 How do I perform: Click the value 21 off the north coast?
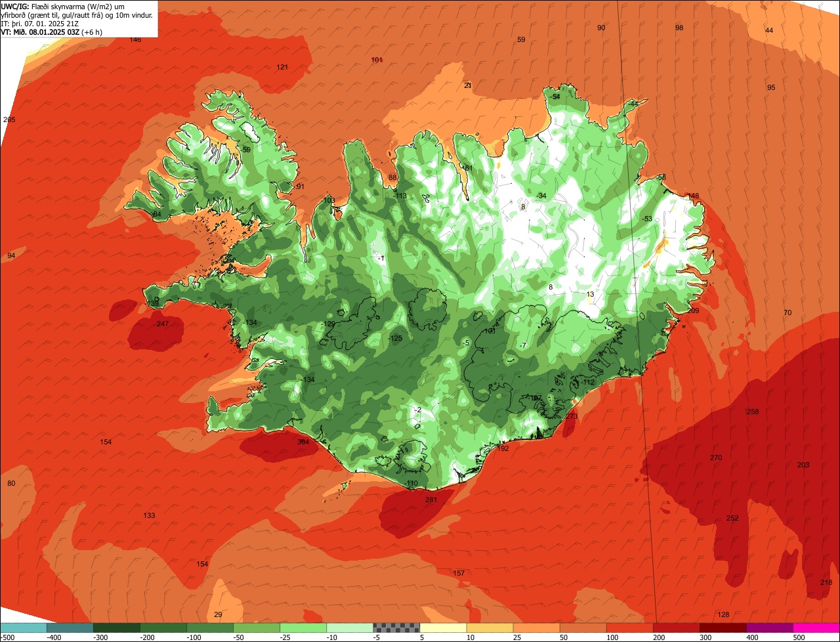[468, 85]
